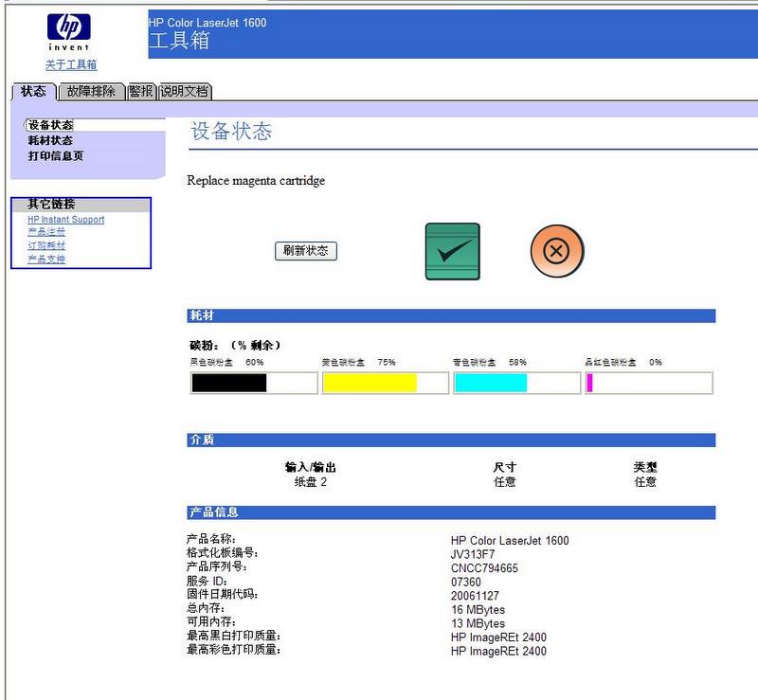Click the HP invent logo
Screen dimensions: 758x700
point(68,32)
